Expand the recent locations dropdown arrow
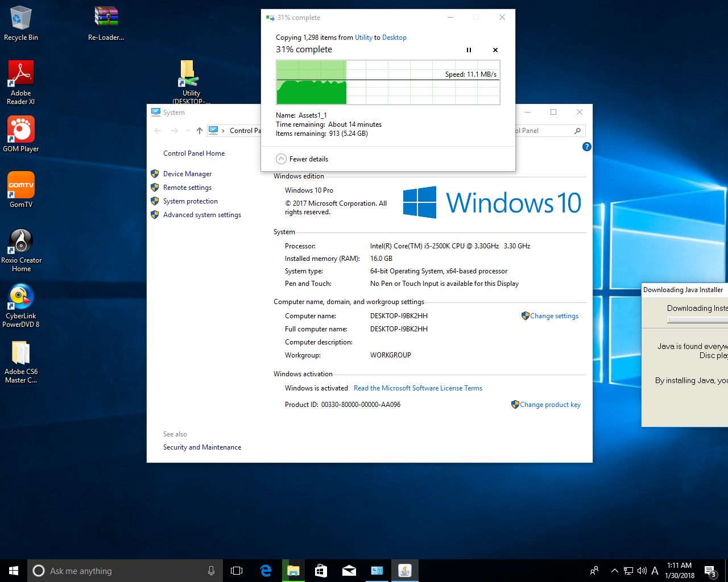Image resolution: width=728 pixels, height=582 pixels. 188,131
